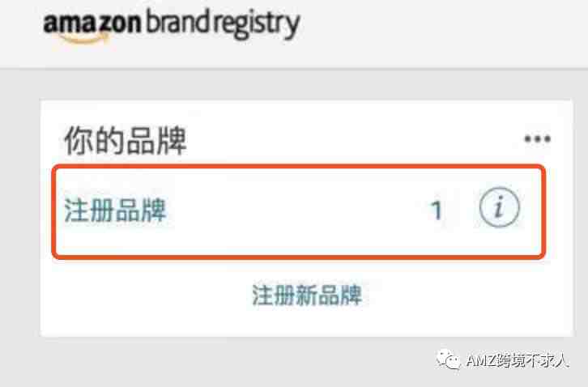
Task: Open the 注册品牌 link
Action: pos(115,211)
